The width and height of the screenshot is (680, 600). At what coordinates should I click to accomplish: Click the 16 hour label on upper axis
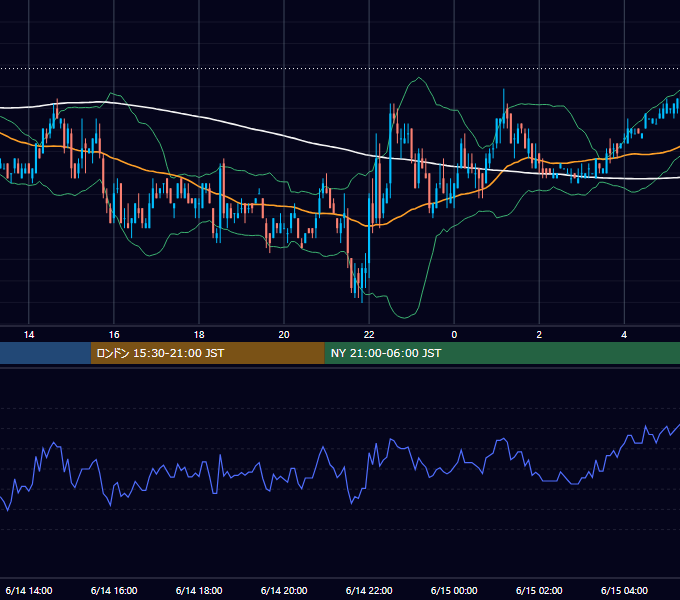pyautogui.click(x=114, y=335)
